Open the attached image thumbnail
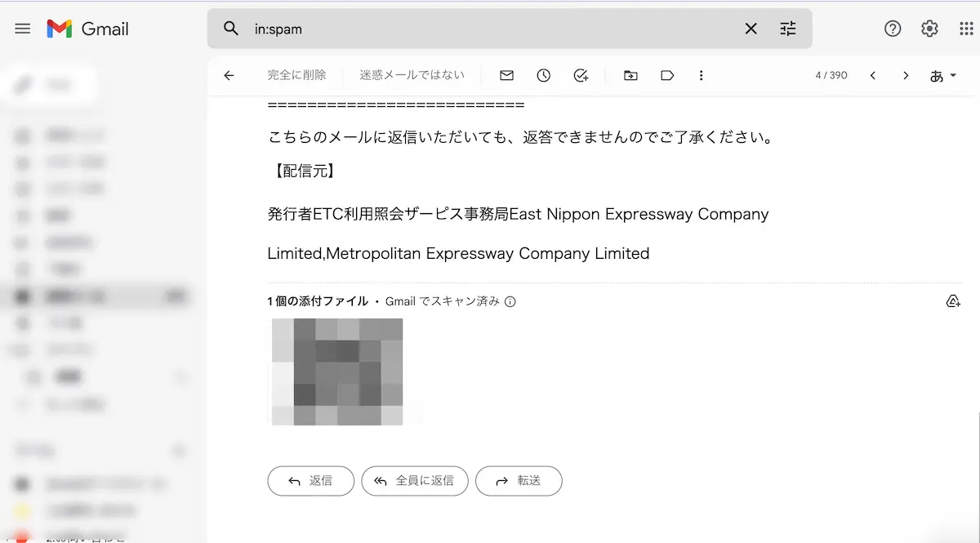The image size is (980, 543). point(336,372)
